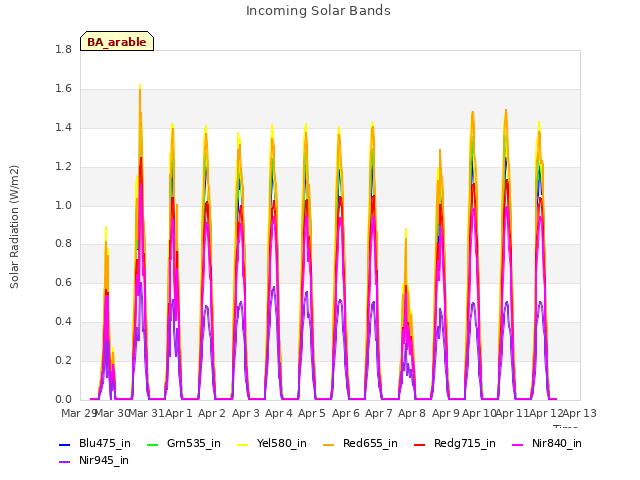Click the 1.0 y-axis tick label

coord(63,205)
